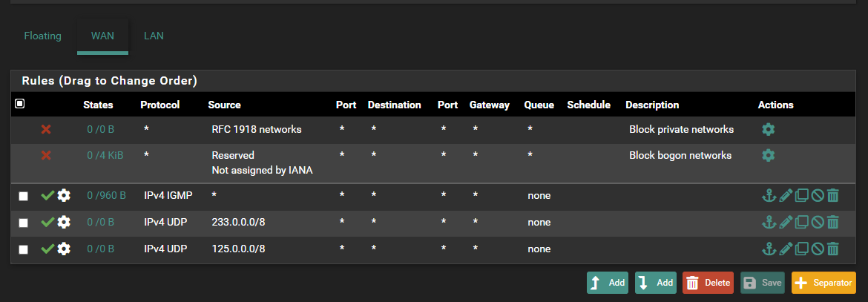Copy the 125.0.0.0/8 rule
This screenshot has height=302, width=868.
click(801, 249)
